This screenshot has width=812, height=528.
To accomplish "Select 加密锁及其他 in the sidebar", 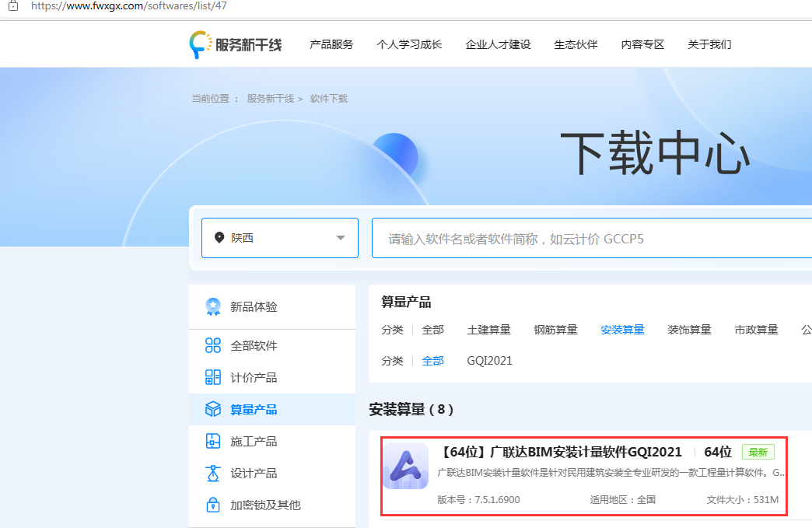I will pos(272,505).
